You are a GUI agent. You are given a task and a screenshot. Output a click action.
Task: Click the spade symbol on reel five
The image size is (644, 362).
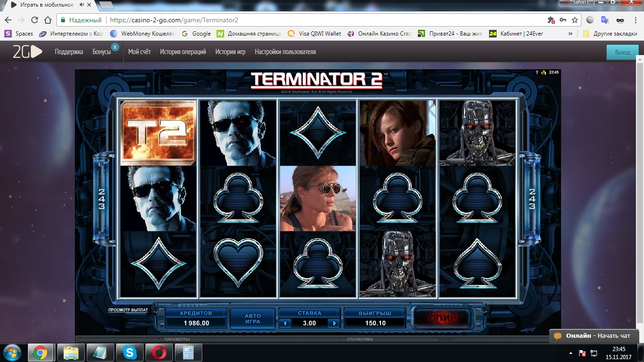tap(477, 264)
